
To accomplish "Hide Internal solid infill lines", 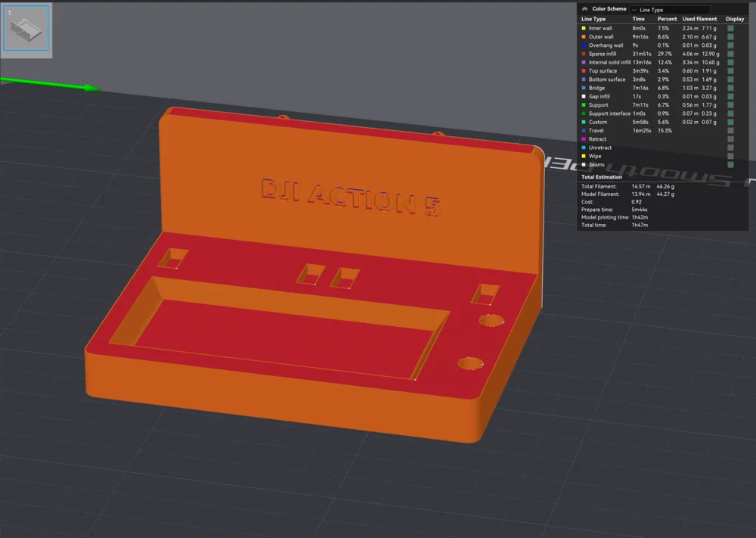I will click(730, 62).
